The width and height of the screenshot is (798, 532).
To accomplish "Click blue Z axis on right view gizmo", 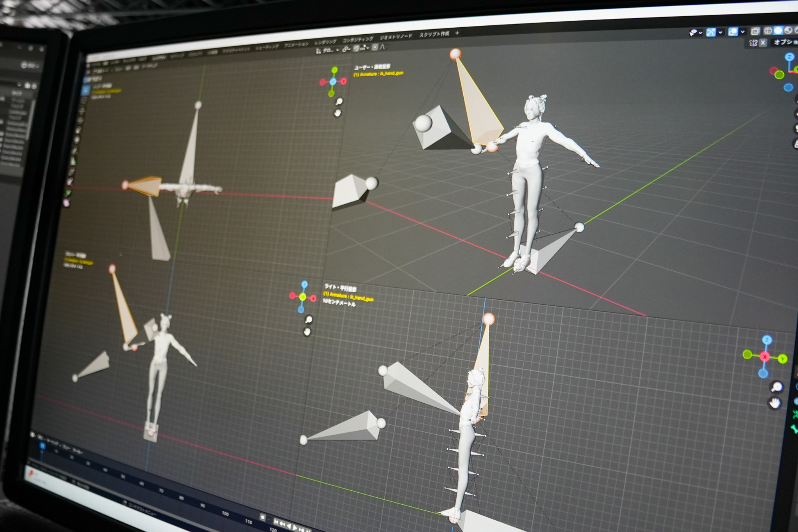I will [767, 340].
